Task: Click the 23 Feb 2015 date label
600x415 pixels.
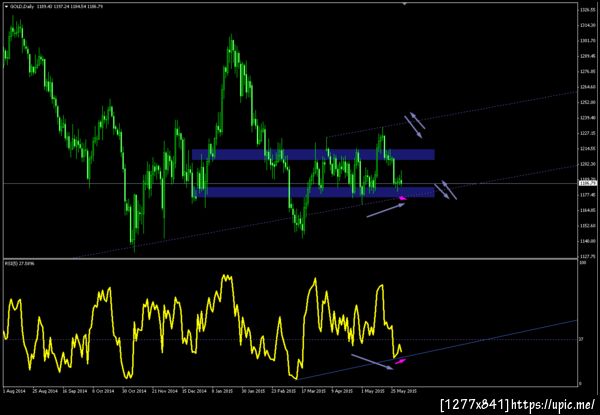Action: tap(284, 391)
